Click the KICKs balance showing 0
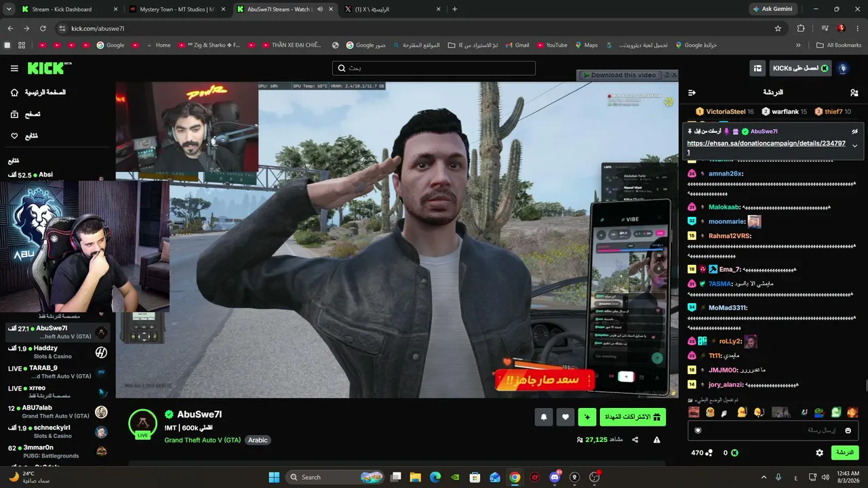The height and width of the screenshot is (488, 868). pos(730,453)
